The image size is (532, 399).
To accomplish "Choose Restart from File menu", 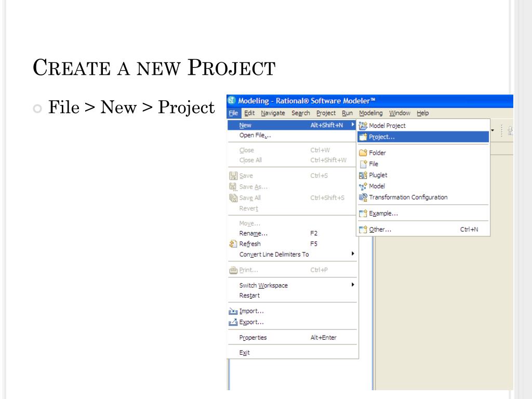I will (292, 296).
